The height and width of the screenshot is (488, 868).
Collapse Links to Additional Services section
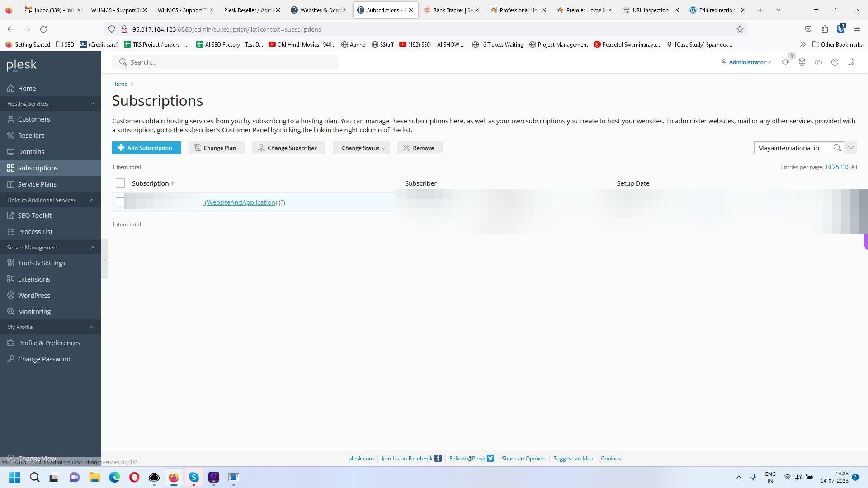coord(92,200)
